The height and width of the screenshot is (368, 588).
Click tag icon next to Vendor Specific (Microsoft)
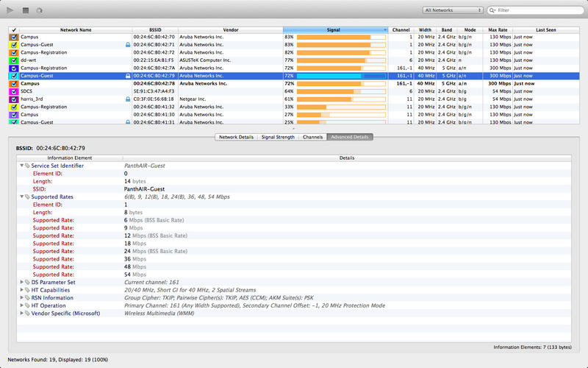tap(27, 314)
